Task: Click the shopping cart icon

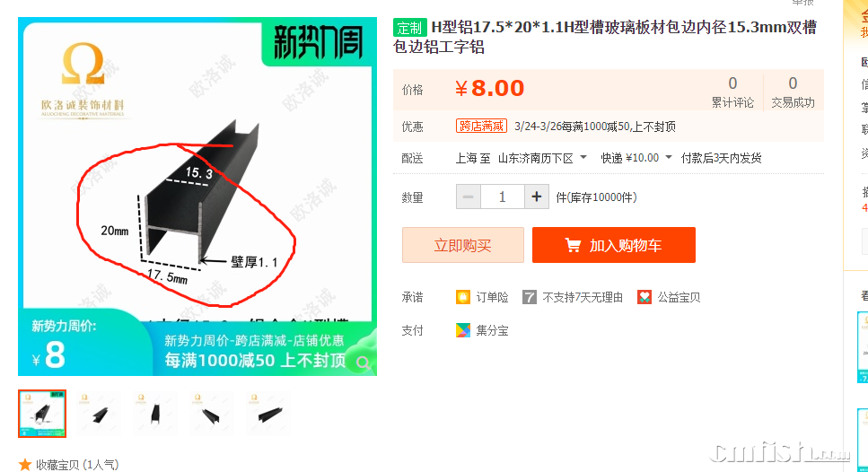Action: pyautogui.click(x=573, y=245)
